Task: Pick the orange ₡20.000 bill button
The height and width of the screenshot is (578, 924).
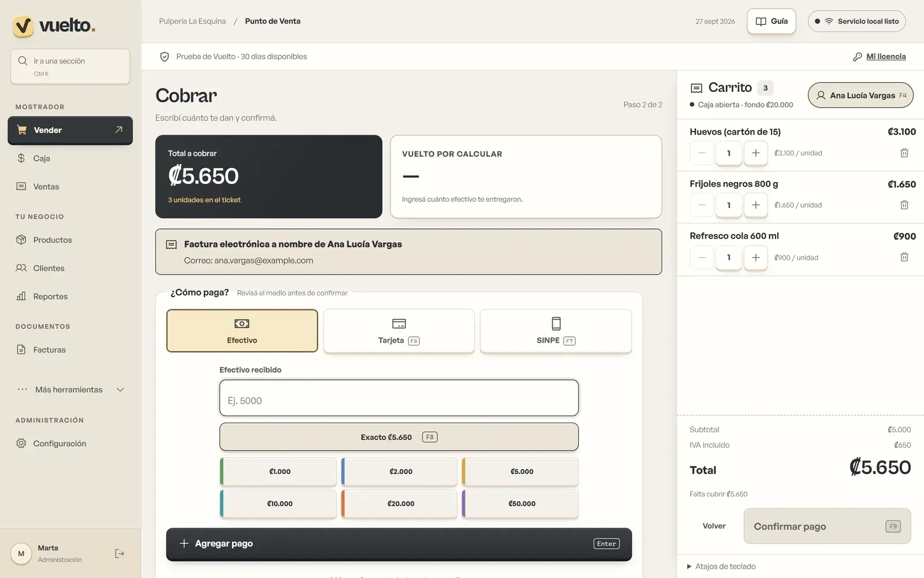Action: (x=399, y=503)
